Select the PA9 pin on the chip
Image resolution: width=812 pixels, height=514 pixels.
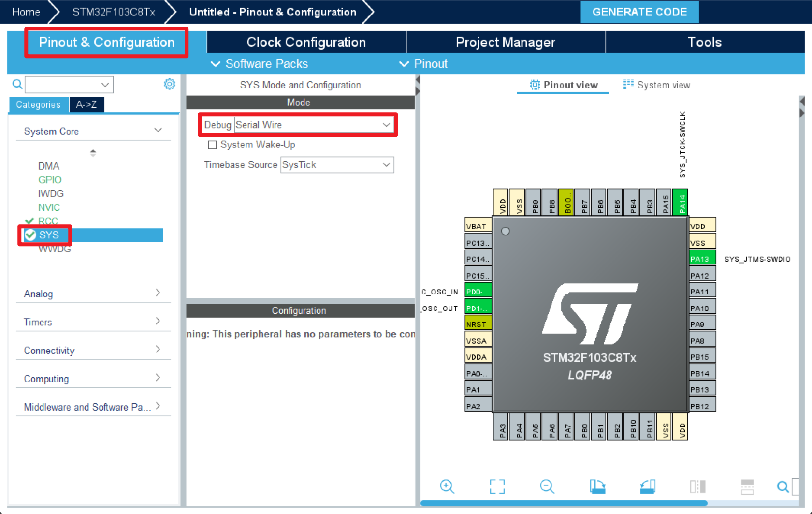tap(702, 324)
